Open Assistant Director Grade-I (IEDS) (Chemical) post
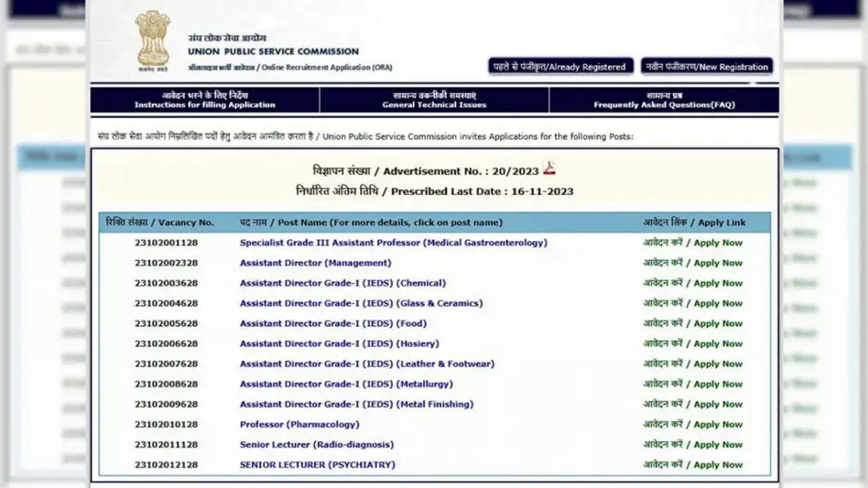 (342, 283)
